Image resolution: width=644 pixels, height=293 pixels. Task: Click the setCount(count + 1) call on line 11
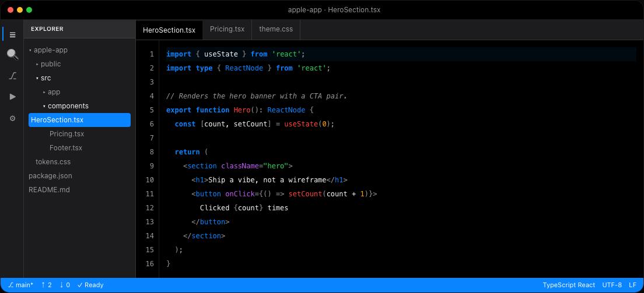click(x=328, y=194)
